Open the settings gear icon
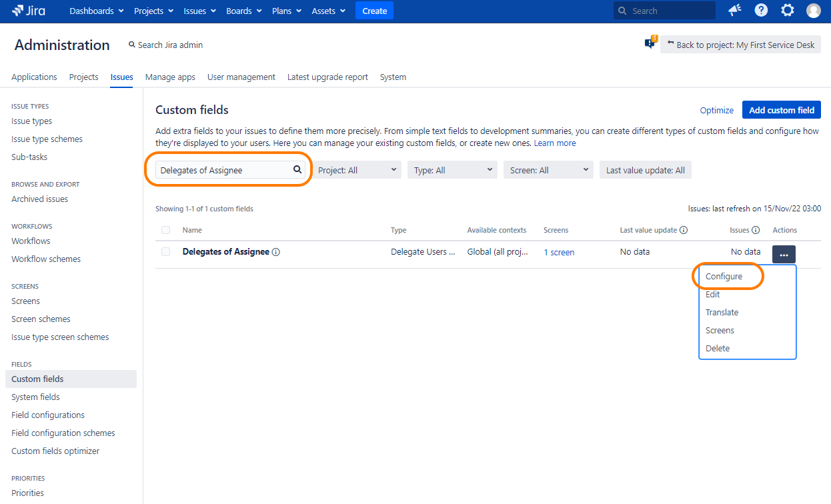 [788, 11]
